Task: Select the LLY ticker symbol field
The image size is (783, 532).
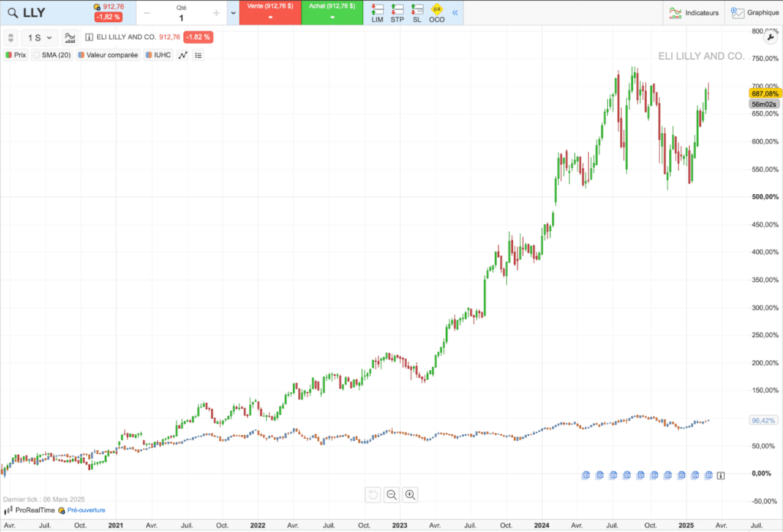Action: click(x=34, y=13)
